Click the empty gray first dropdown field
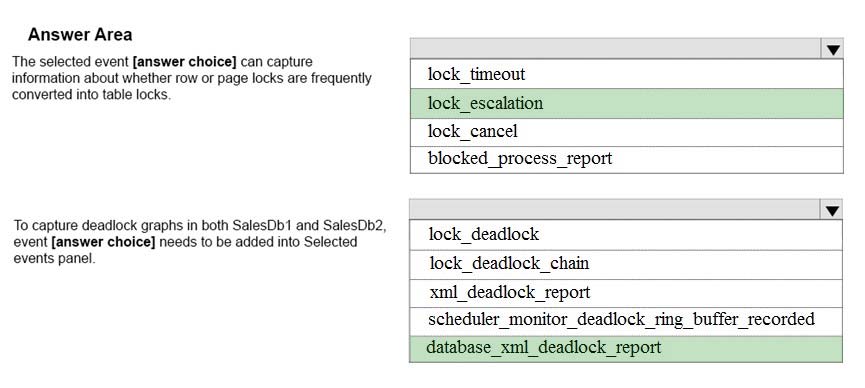 616,49
